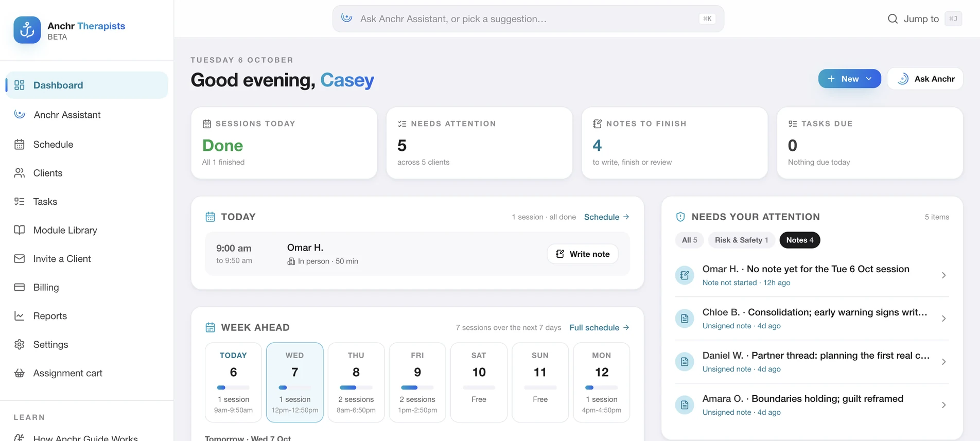Select the Mon 12 day card
980x441 pixels.
pos(602,382)
